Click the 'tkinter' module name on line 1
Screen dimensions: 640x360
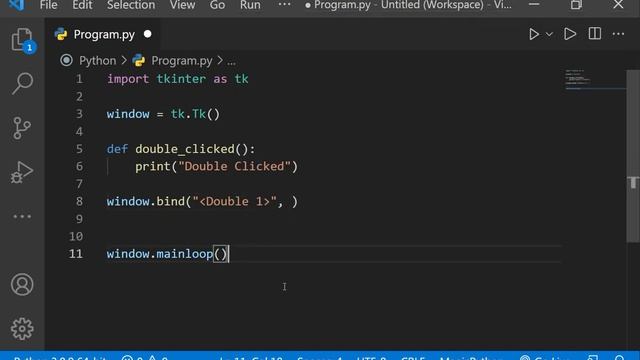point(181,79)
